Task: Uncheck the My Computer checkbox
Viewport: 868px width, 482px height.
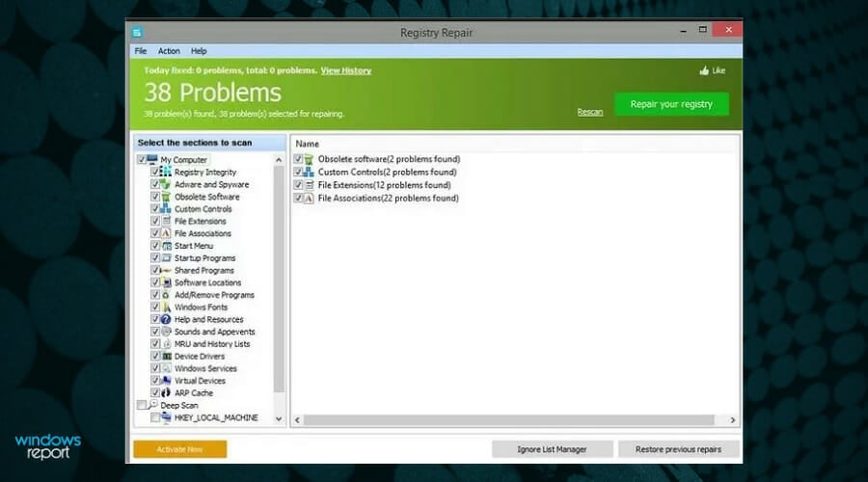Action: 141,159
